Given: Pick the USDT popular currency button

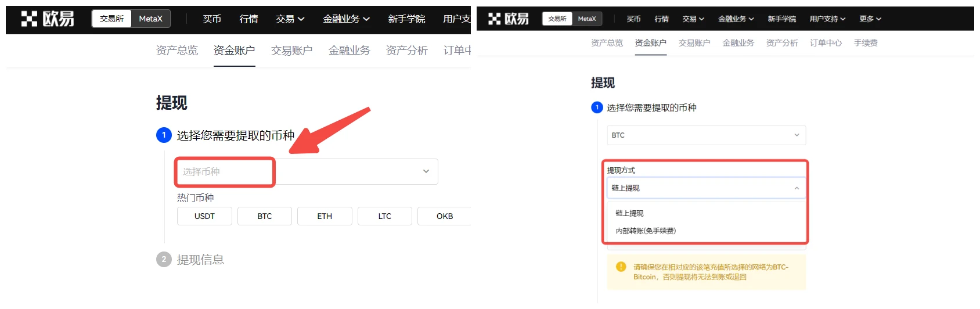Looking at the screenshot, I should tap(204, 216).
